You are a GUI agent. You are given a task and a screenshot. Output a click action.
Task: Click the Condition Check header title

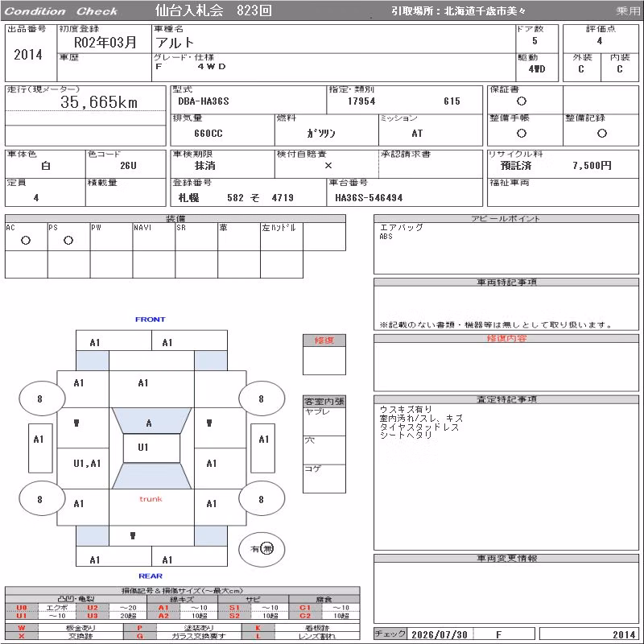tap(61, 11)
